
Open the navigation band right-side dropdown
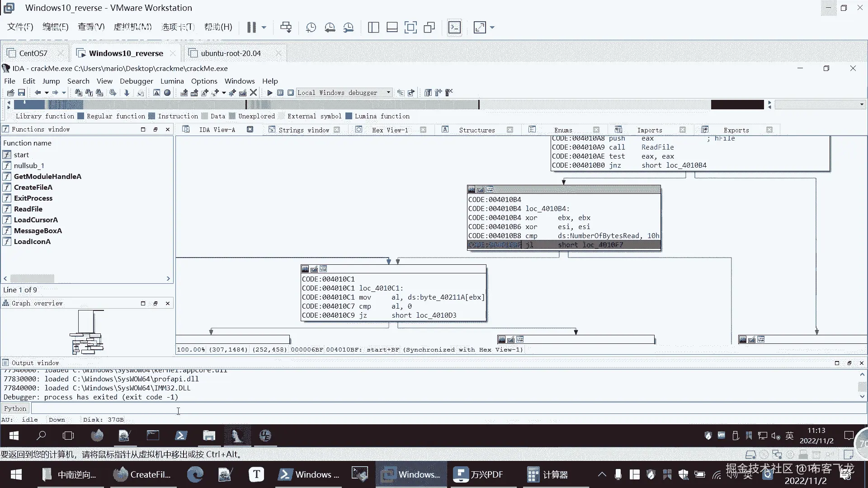[x=862, y=104]
